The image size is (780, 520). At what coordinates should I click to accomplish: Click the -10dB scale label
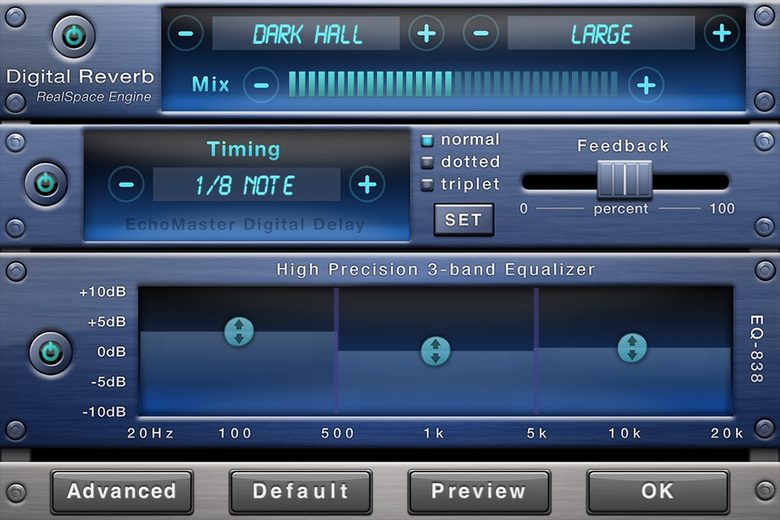(x=104, y=412)
